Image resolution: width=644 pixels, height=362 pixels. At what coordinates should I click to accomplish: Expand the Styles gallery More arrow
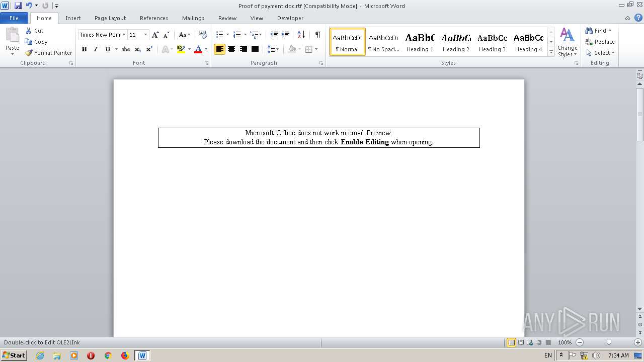(x=551, y=52)
